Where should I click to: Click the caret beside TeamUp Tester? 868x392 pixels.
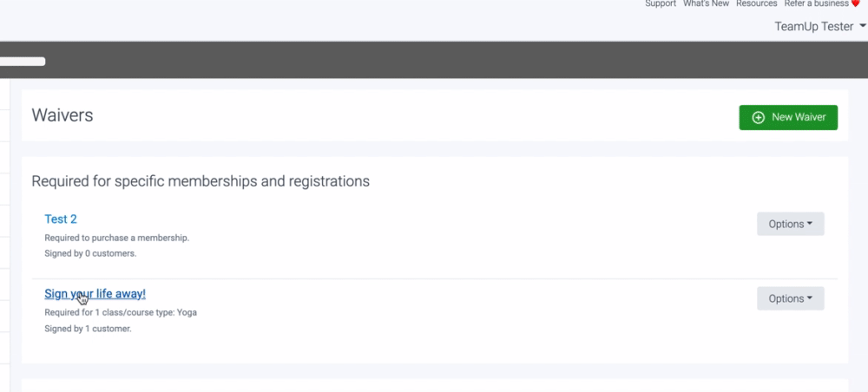(x=863, y=26)
